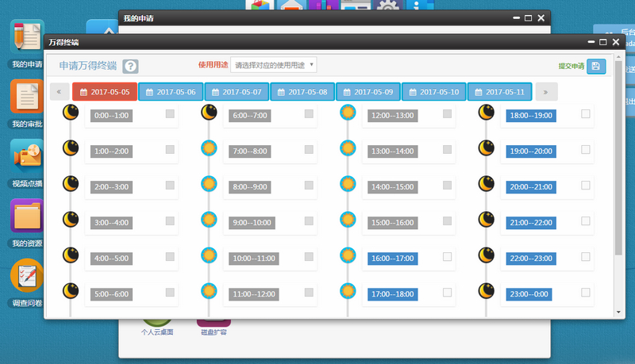Click sun icon beside 10:00--11:00
The image size is (635, 364).
point(209,255)
